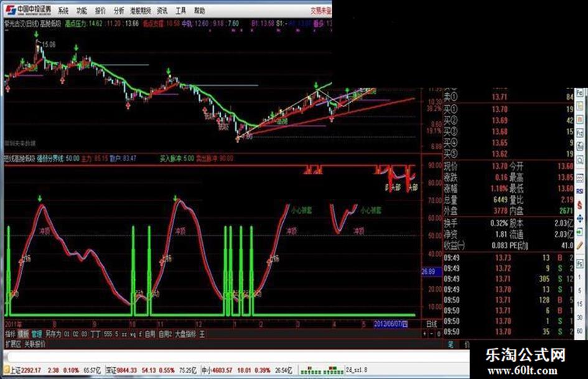Select the 自用 template
This screenshot has height=379, width=588.
[x=149, y=334]
